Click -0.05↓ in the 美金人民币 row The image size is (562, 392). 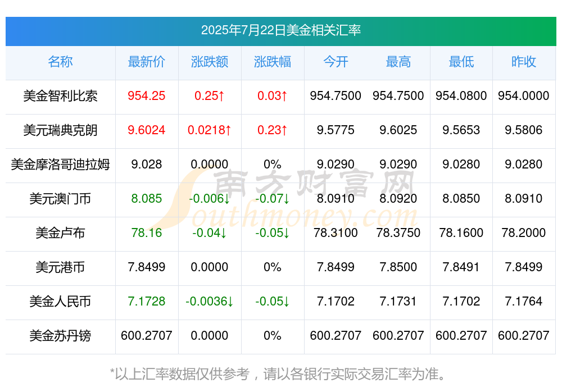tap(273, 302)
